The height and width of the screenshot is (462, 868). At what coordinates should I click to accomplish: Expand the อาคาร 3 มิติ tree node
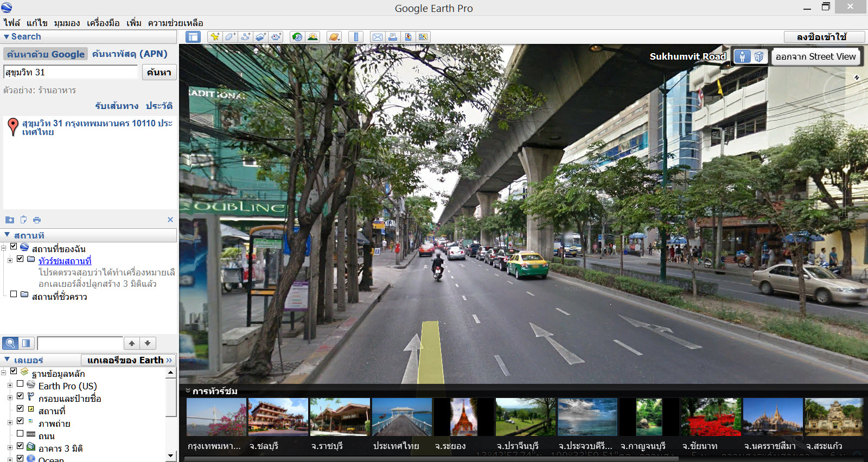pyautogui.click(x=10, y=448)
